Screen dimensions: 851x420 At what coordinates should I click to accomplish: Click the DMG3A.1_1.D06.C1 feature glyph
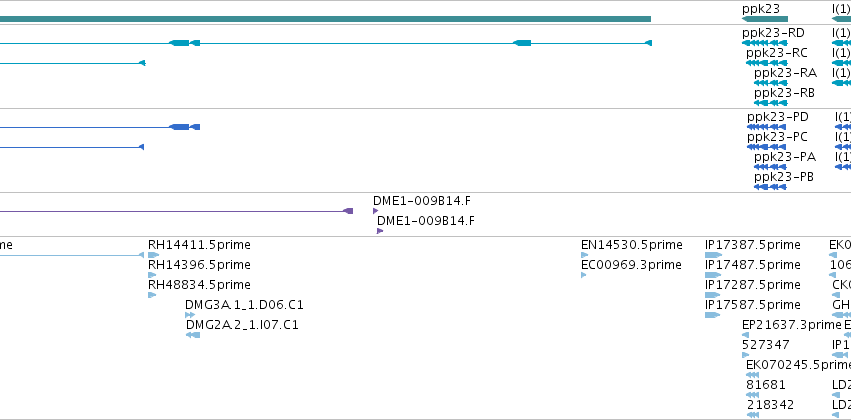[190, 315]
